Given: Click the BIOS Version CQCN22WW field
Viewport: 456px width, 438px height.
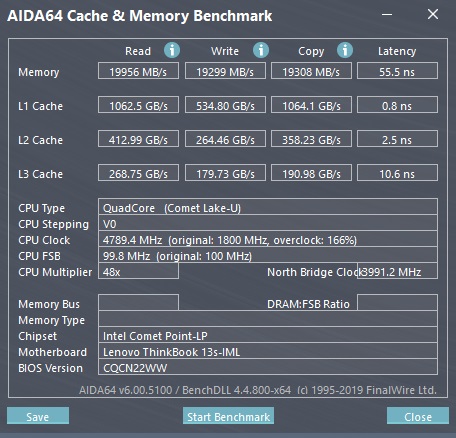Looking at the screenshot, I should tap(268, 367).
